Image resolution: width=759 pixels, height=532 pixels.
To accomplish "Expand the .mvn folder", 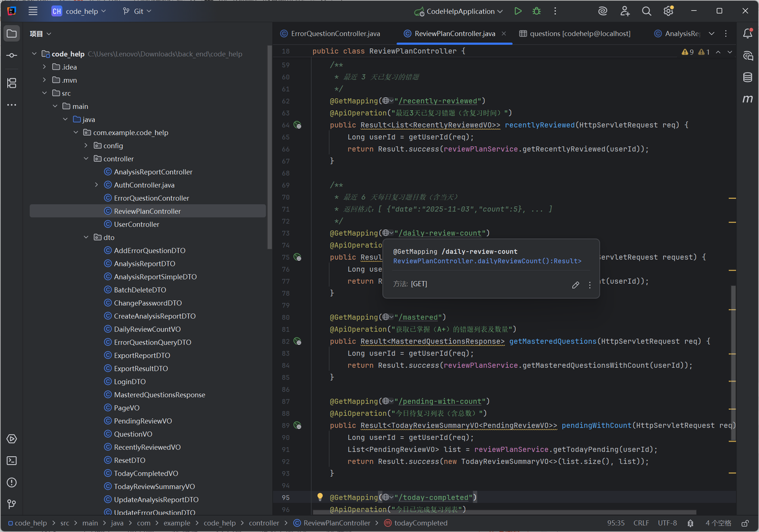I will click(x=44, y=80).
